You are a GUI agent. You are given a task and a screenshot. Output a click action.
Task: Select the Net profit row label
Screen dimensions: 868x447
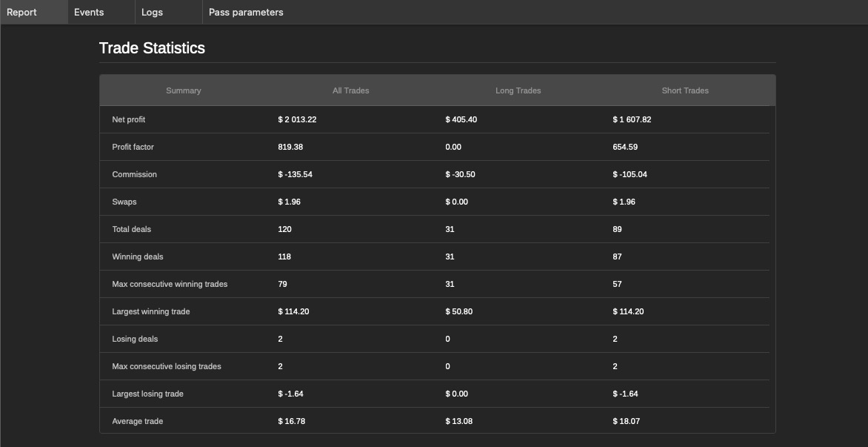point(128,119)
